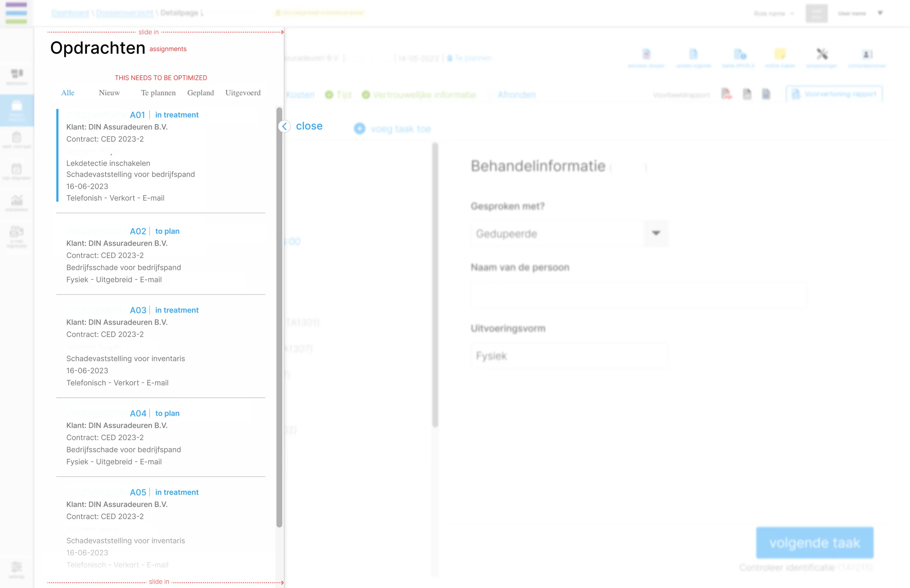
Task: Click the plus icon beside 'voeg taak toe'
Action: click(359, 129)
